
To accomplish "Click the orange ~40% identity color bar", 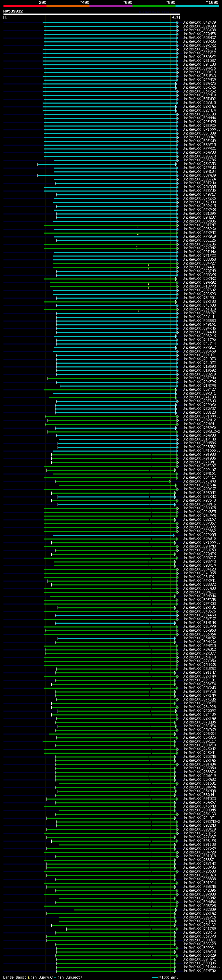I will pos(68,6).
